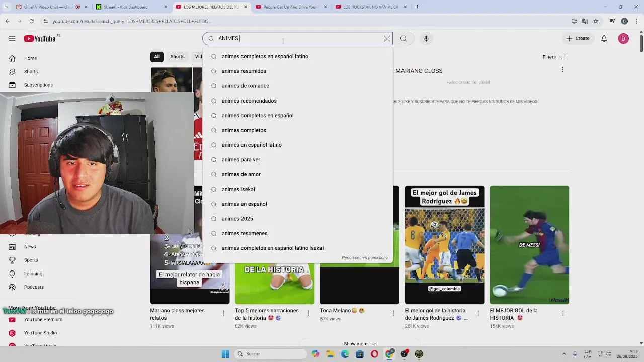
Task: Choose suggestion animes en español
Action: click(297, 204)
